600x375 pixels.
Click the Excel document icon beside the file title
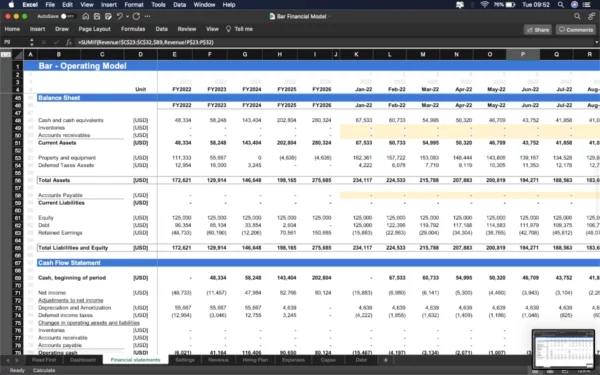click(272, 16)
